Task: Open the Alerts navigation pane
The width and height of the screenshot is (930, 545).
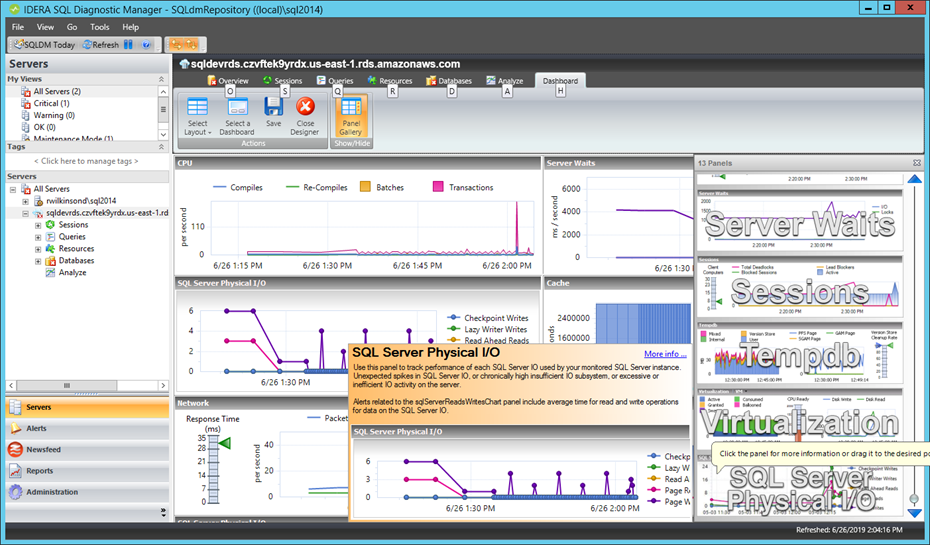Action: coord(88,428)
